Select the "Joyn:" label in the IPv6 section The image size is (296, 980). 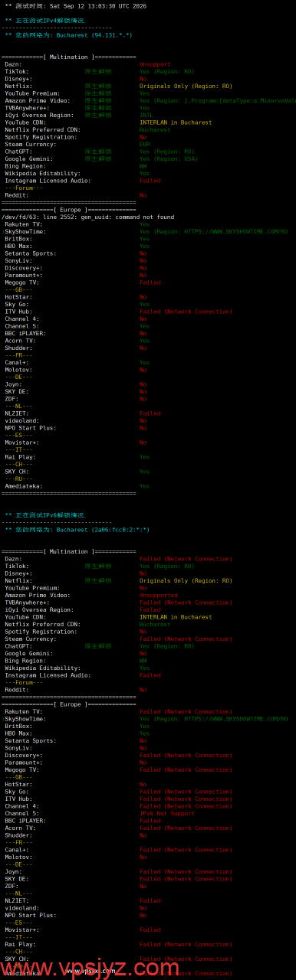click(14, 871)
